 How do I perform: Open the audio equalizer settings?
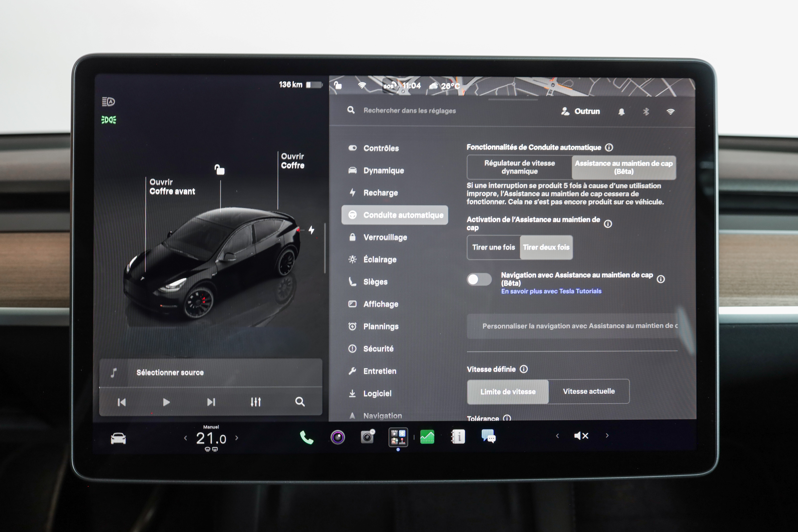[x=256, y=402]
